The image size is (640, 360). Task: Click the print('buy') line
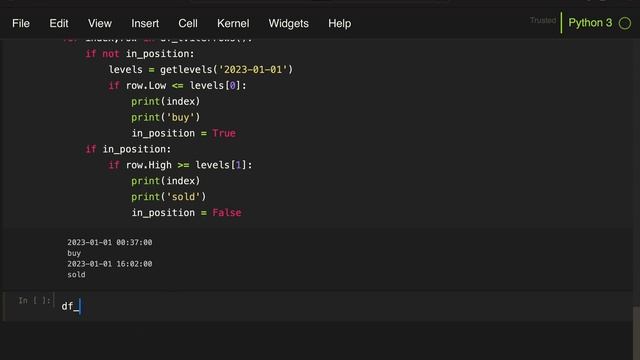[x=165, y=118]
